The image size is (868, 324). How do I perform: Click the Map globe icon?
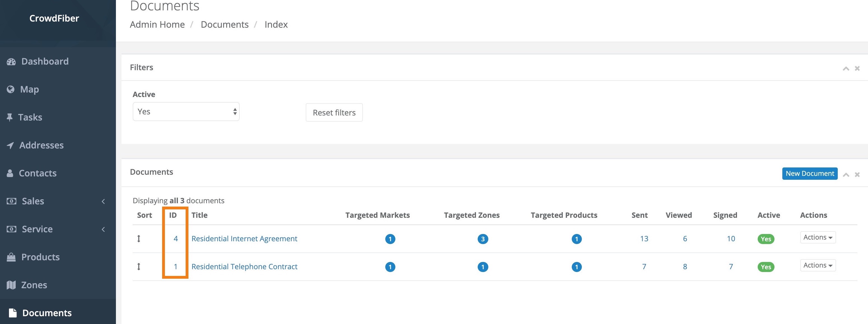[11, 89]
